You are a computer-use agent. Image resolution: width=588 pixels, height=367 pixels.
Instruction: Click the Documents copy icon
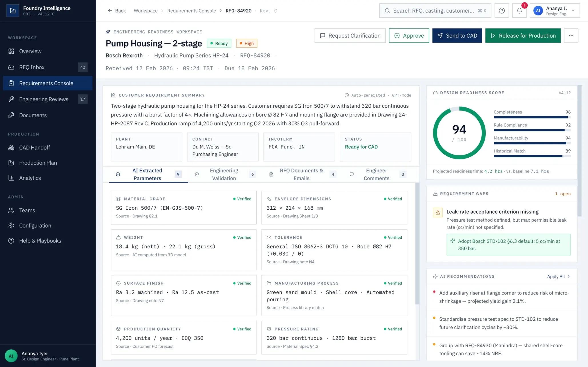click(11, 115)
